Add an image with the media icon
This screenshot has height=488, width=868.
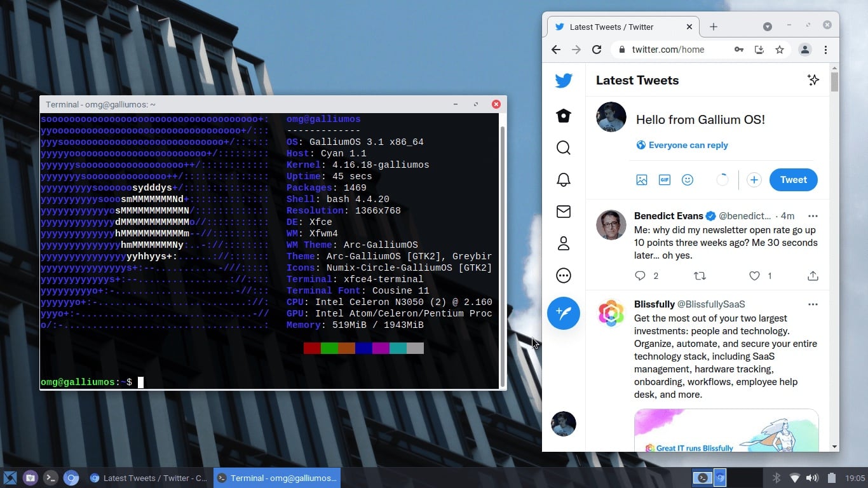642,180
